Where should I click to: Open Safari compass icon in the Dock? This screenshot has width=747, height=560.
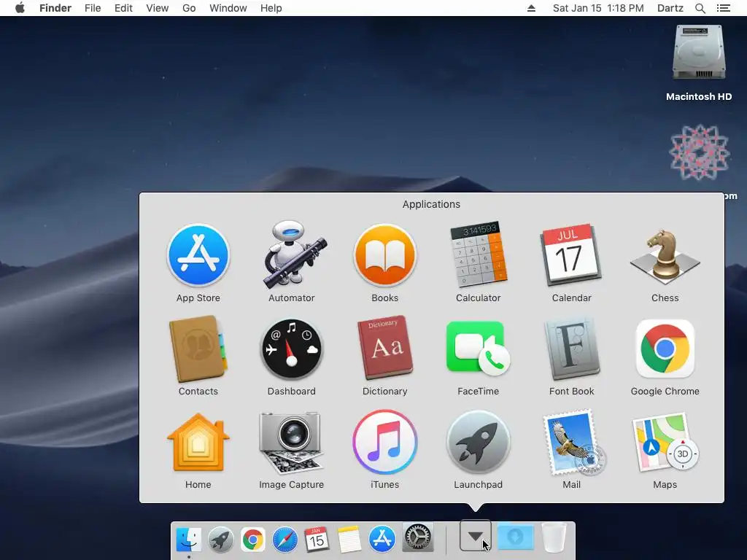point(285,540)
